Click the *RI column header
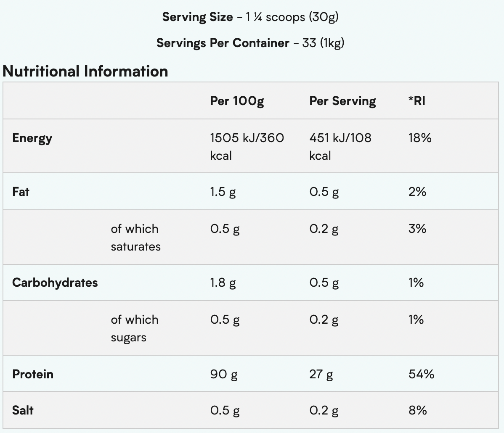 416,101
